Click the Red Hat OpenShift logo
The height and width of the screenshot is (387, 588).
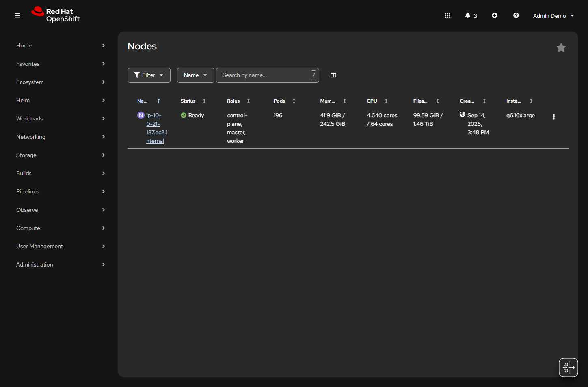coord(56,15)
